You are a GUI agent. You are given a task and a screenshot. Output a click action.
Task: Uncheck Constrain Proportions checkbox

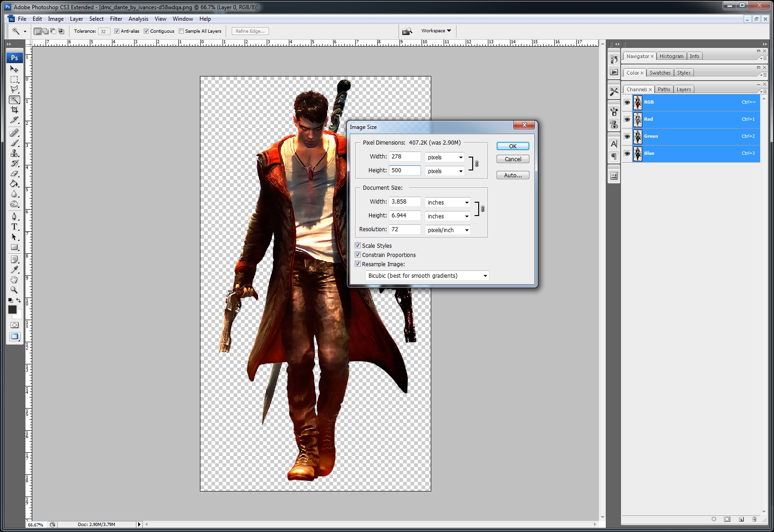click(x=358, y=255)
